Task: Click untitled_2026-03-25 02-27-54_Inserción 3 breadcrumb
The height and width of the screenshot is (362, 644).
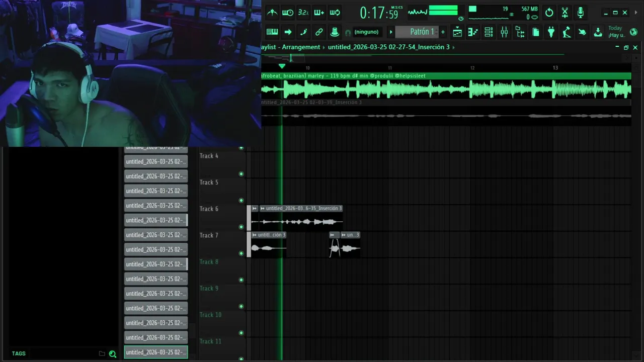Action: click(389, 47)
